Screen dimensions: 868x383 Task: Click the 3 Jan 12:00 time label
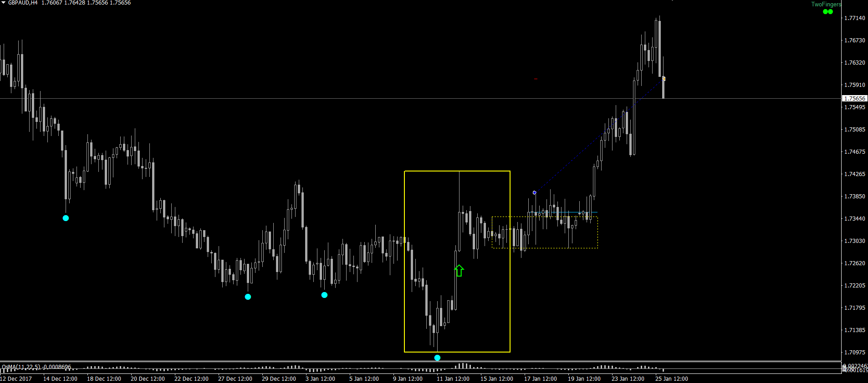click(320, 379)
